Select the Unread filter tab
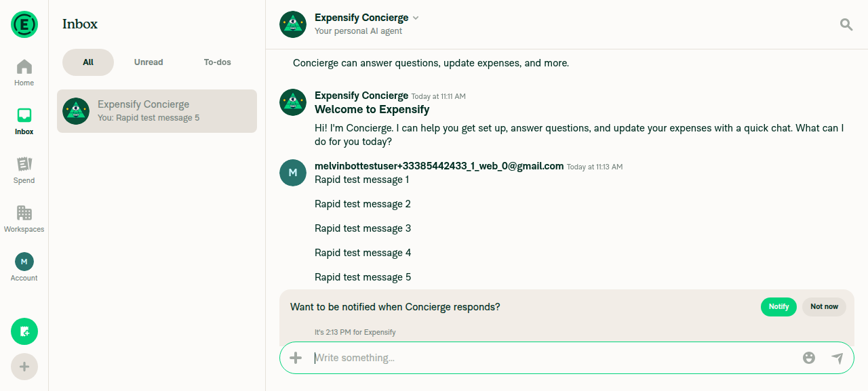Screen dimensions: 868x391 pyautogui.click(x=149, y=62)
